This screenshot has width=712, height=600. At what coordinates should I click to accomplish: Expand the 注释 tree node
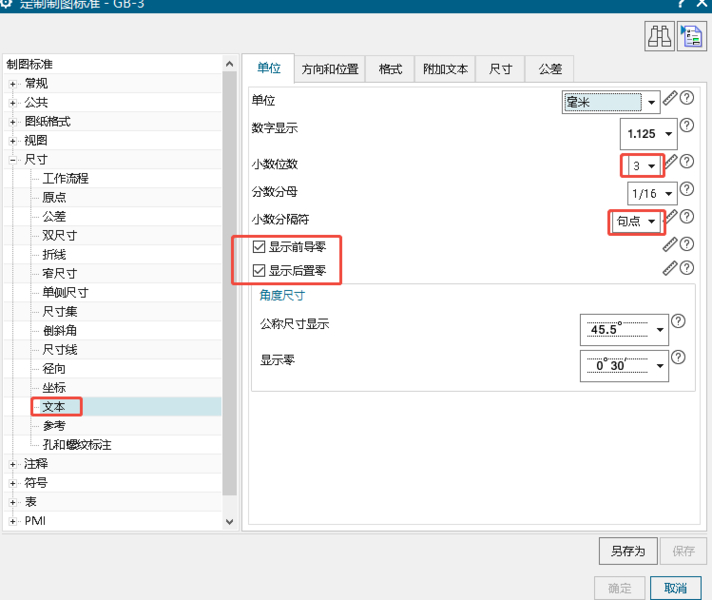[13, 464]
